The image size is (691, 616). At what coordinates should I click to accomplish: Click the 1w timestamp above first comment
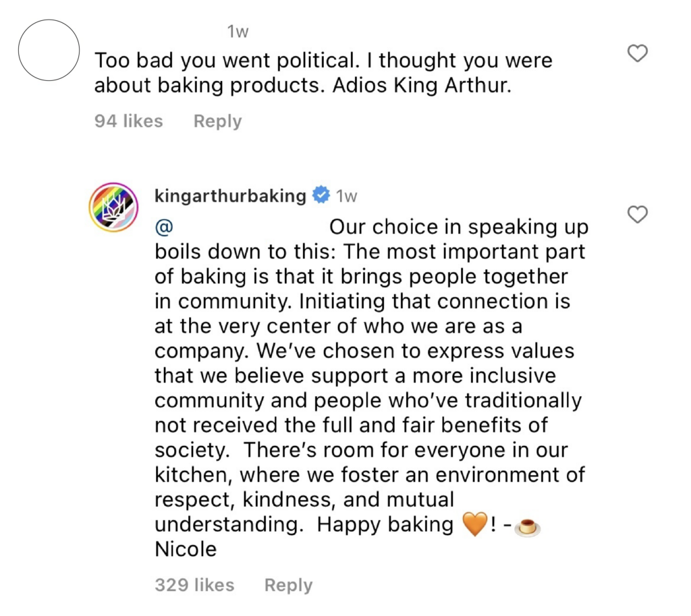tap(238, 32)
